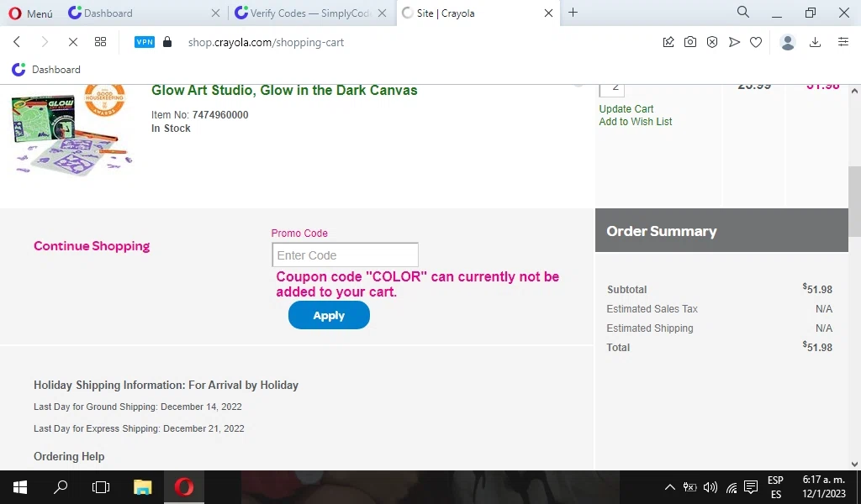Click the Subtotal $51.98 value
The image size is (861, 504).
(817, 288)
